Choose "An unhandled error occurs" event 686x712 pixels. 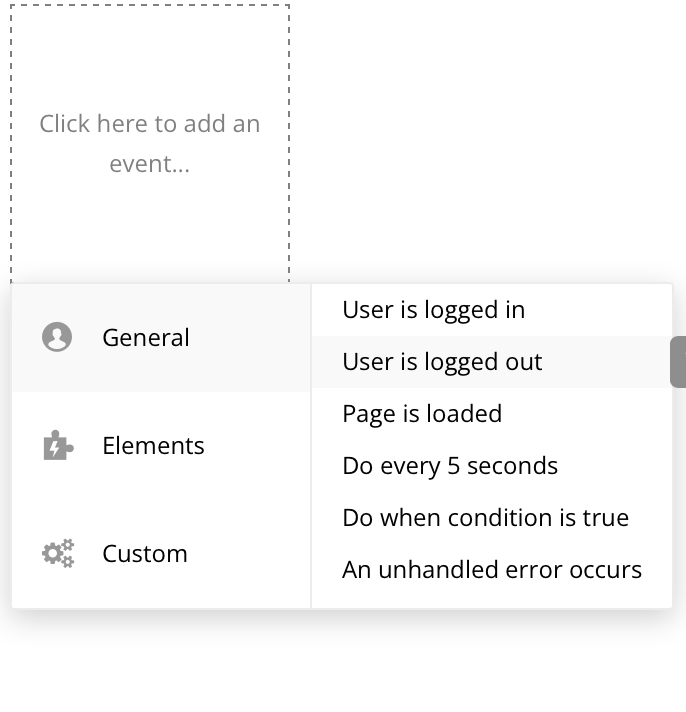pyautogui.click(x=491, y=570)
